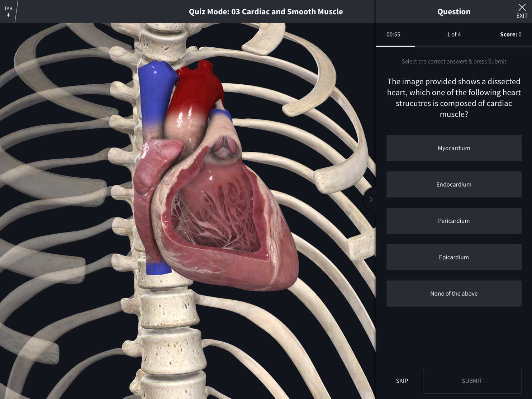Open the TAB plus panel
This screenshot has width=532, height=399.
[x=8, y=11]
